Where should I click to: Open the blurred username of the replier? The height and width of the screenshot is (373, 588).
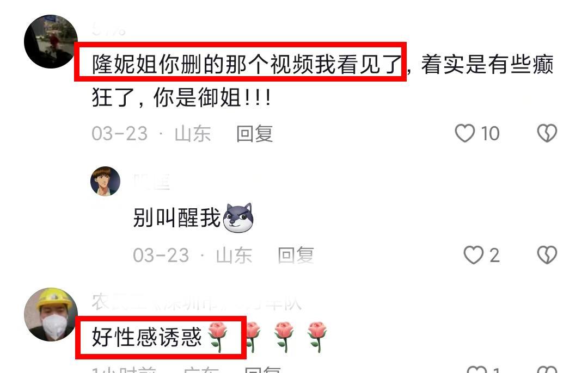coord(152,182)
